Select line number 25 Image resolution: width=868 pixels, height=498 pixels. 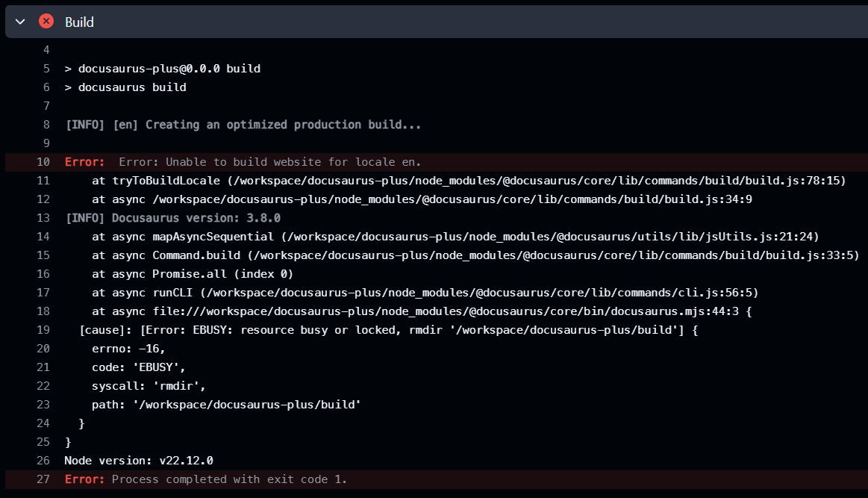(43, 442)
